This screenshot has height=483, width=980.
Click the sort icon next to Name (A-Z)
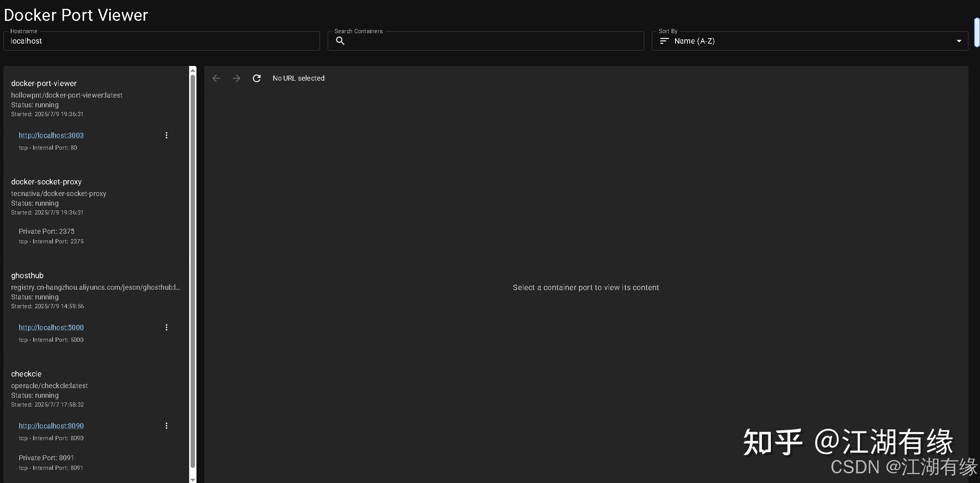(664, 41)
